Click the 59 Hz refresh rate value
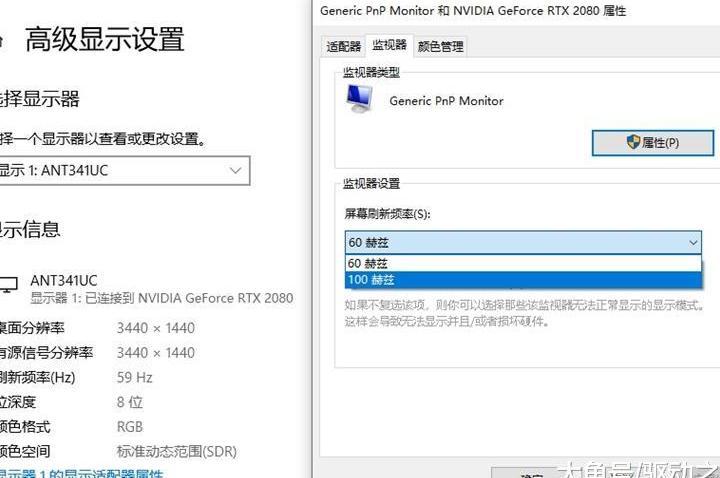Image resolution: width=720 pixels, height=478 pixels. coord(134,377)
